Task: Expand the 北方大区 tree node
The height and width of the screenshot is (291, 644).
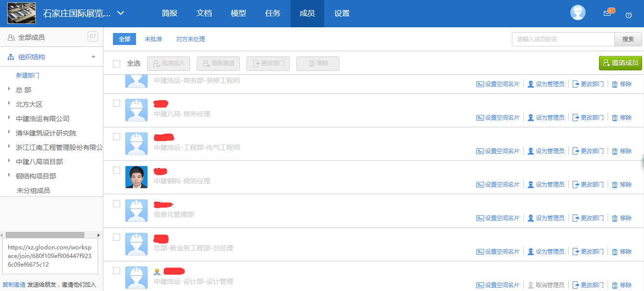Action: coord(9,104)
